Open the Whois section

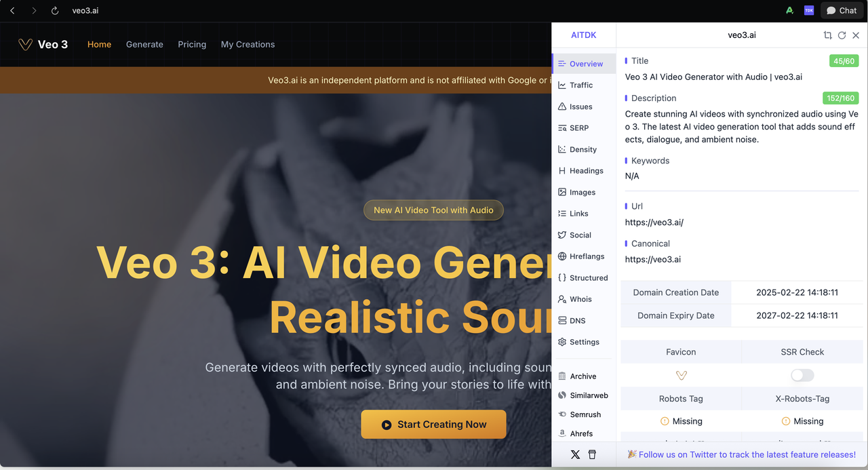(x=580, y=299)
